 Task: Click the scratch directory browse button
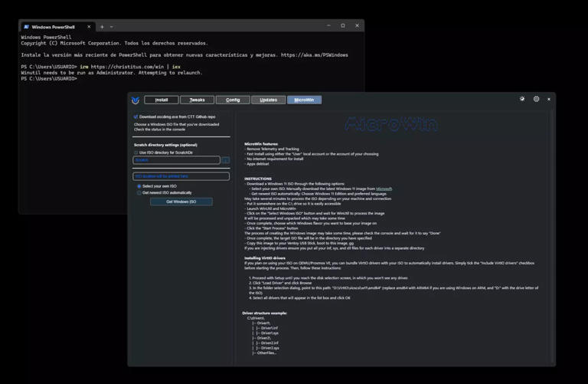pyautogui.click(x=225, y=160)
